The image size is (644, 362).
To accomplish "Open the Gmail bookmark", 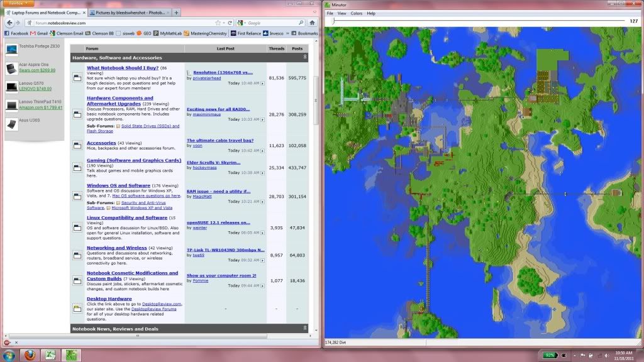I will [x=40, y=33].
